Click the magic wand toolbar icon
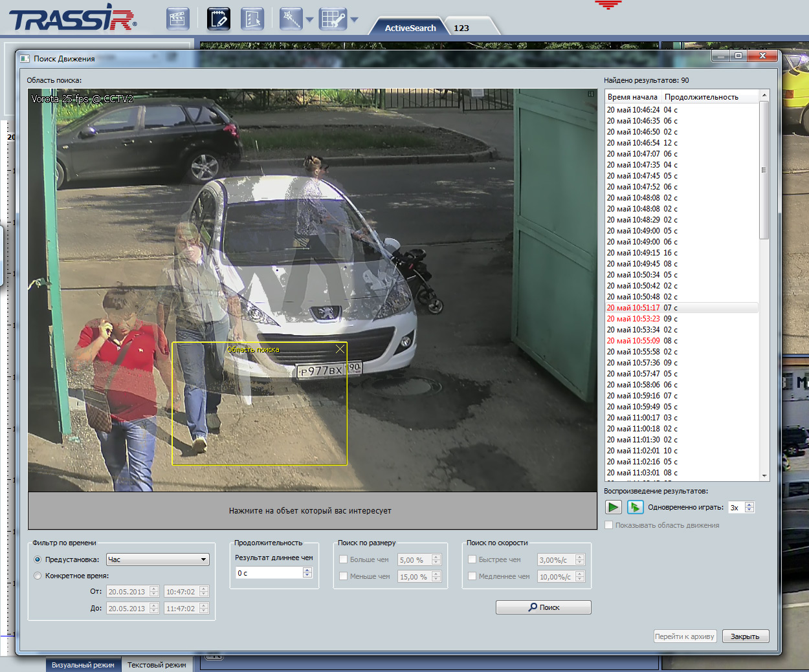 click(x=291, y=19)
